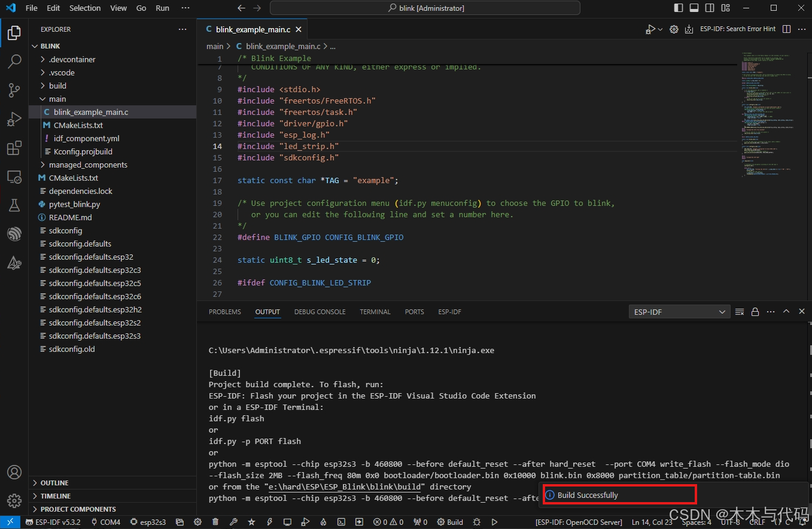Open SDK configuration editor gear in status bar
Viewport: 812px width, 529px height.
pos(197,522)
